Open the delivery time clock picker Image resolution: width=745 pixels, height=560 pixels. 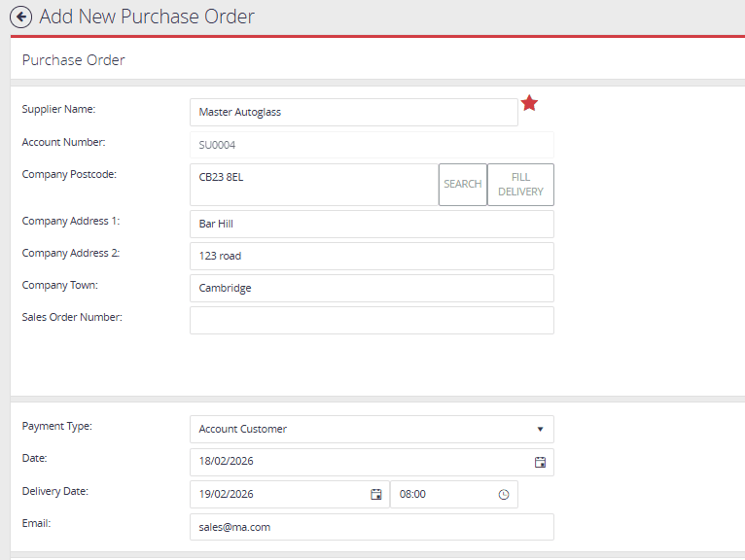pos(504,495)
